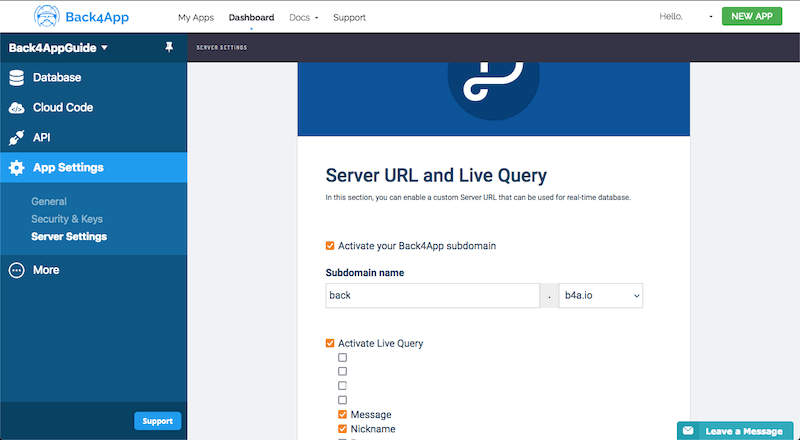Go to My Apps in the top navigation

(196, 17)
